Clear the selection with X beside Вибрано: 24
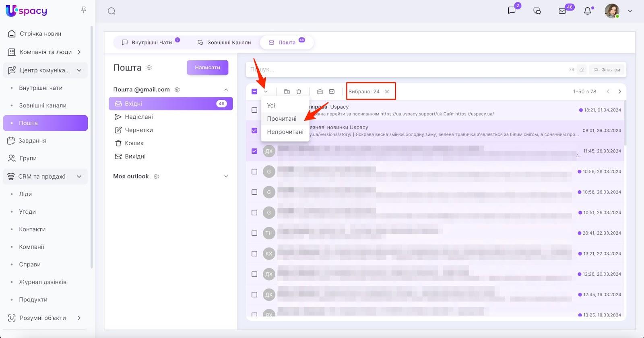Viewport: 644px width, 338px height. click(x=387, y=92)
